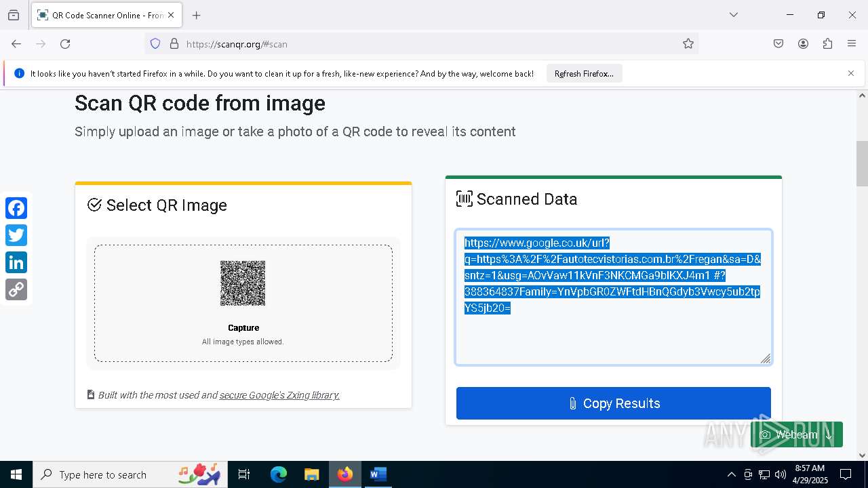Screen dimensions: 868x488
Task: Open network status tray icon
Action: tap(764, 474)
